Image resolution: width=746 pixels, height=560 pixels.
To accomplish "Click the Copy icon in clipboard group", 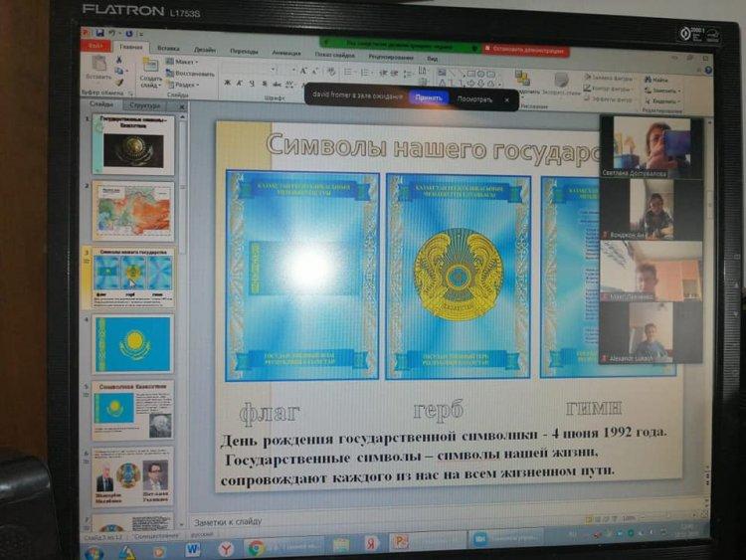I will [119, 71].
